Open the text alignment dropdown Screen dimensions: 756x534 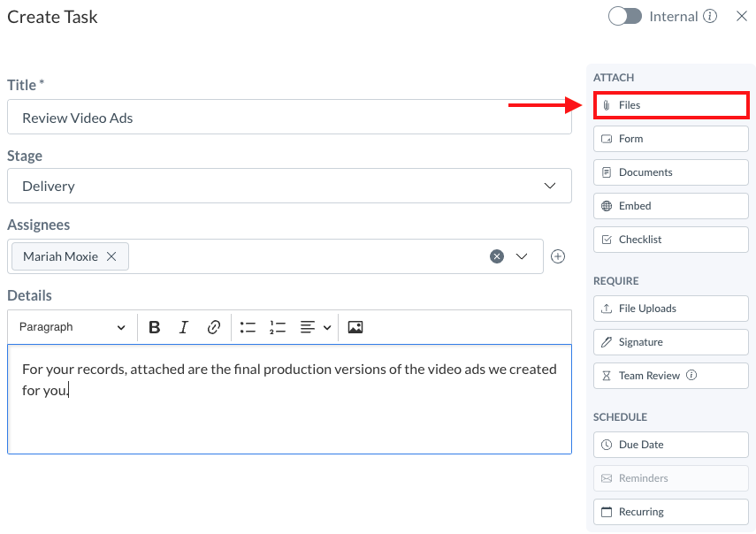pyautogui.click(x=315, y=327)
